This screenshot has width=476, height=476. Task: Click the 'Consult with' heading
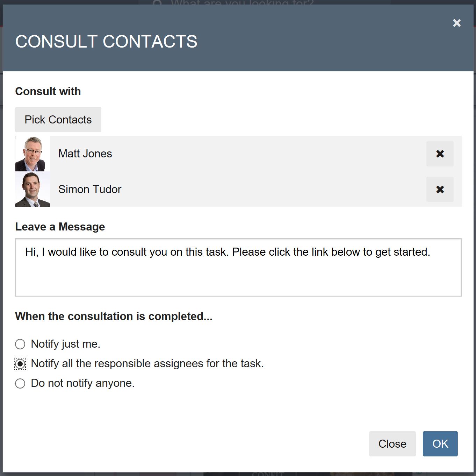click(x=48, y=91)
